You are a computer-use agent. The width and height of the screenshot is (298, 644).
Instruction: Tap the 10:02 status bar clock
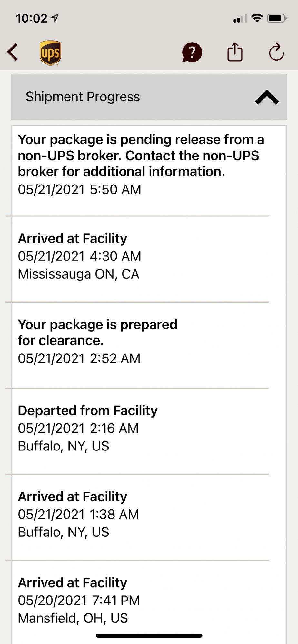(32, 18)
